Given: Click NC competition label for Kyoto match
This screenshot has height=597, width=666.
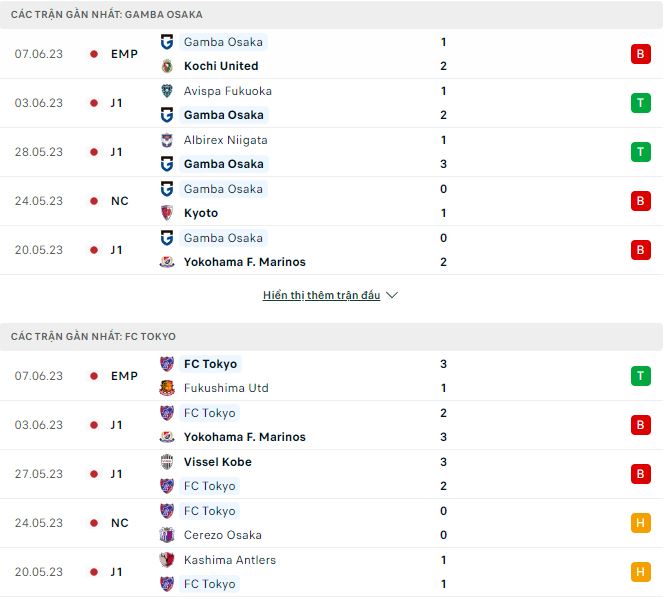Looking at the screenshot, I should 120,201.
